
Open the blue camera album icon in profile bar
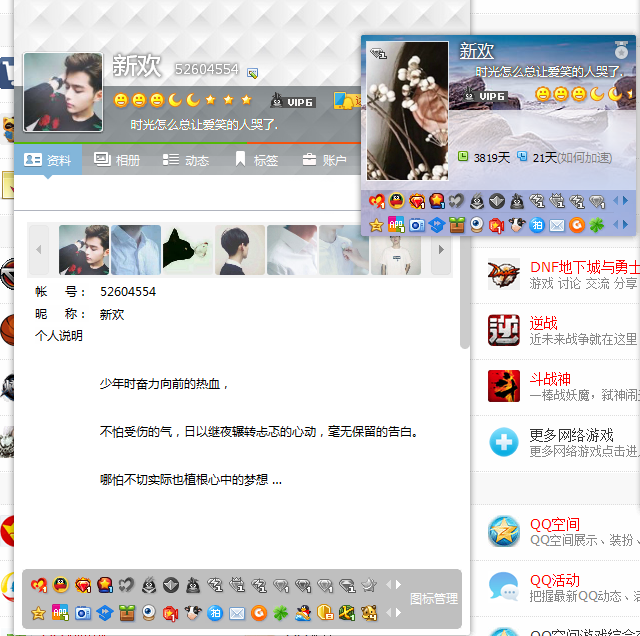tap(83, 613)
